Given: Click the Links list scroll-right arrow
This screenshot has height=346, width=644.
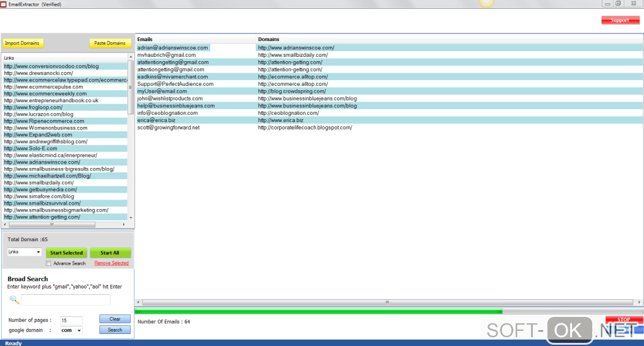Looking at the screenshot, I should point(124,224).
